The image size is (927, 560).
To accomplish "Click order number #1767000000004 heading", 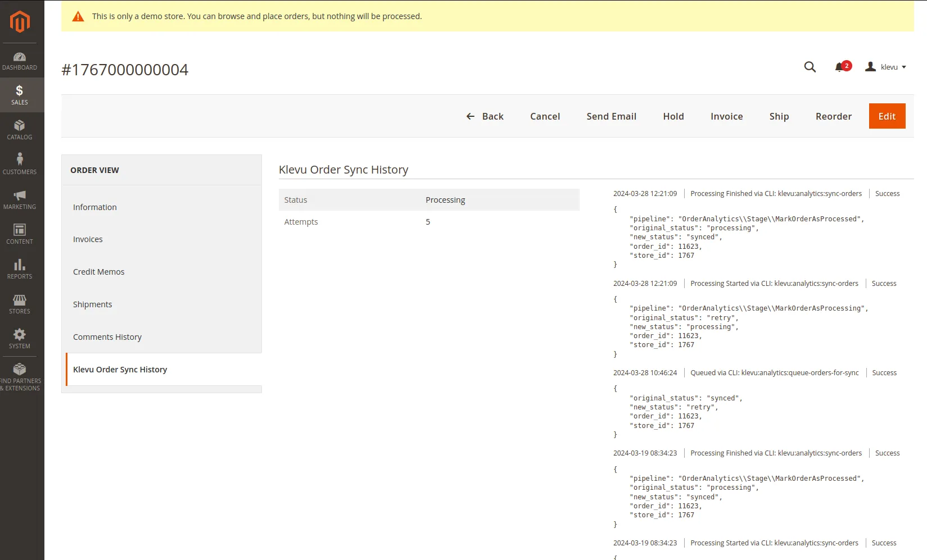I will coord(125,70).
